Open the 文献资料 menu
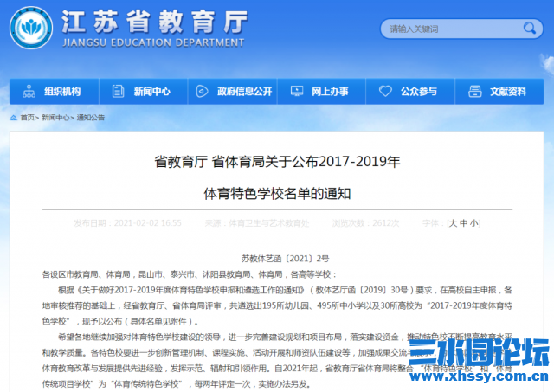The image size is (554, 392). click(x=499, y=92)
